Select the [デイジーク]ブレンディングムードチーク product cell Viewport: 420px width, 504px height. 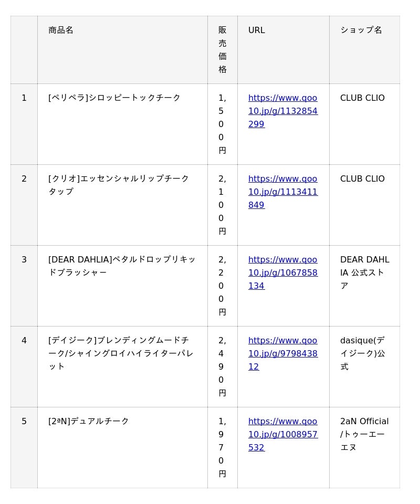121,353
